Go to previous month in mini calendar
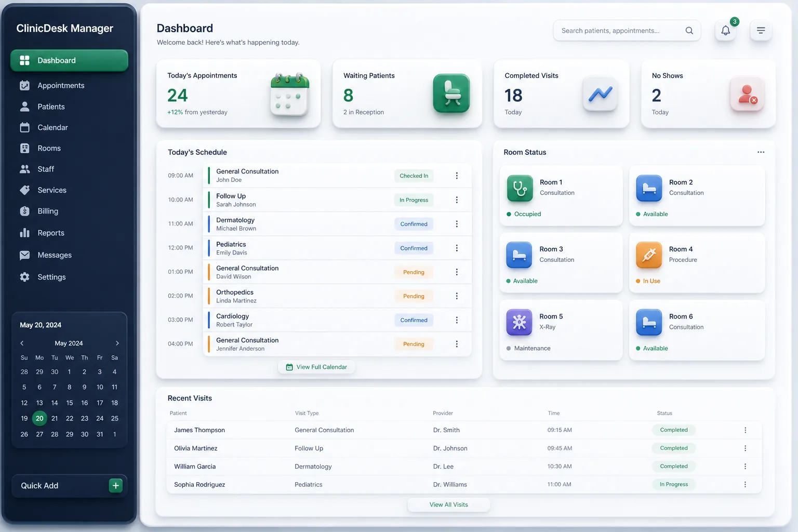 [22, 343]
